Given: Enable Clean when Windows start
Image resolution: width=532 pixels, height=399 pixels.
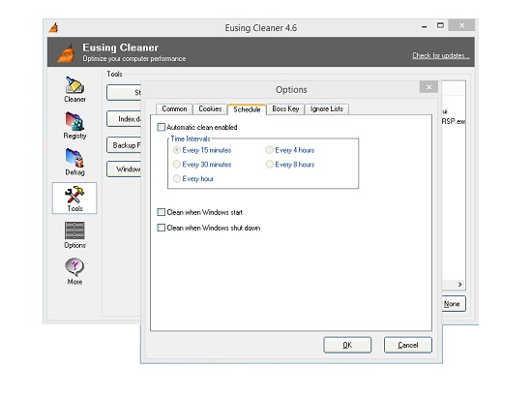Looking at the screenshot, I should (x=161, y=212).
